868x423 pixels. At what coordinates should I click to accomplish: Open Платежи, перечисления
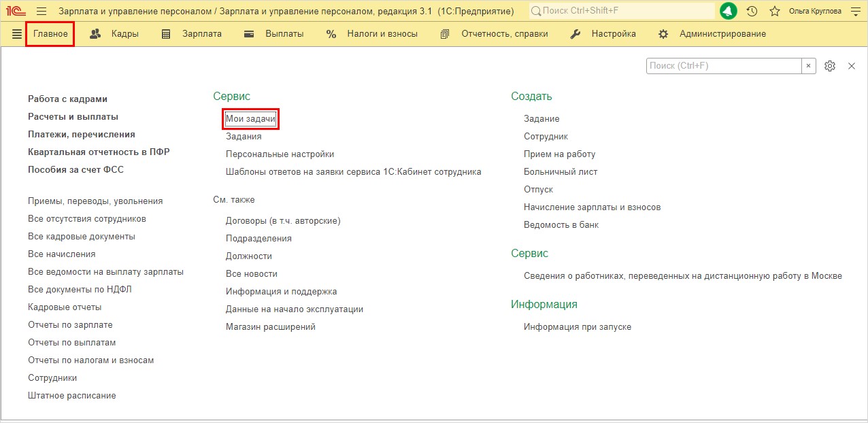82,135
